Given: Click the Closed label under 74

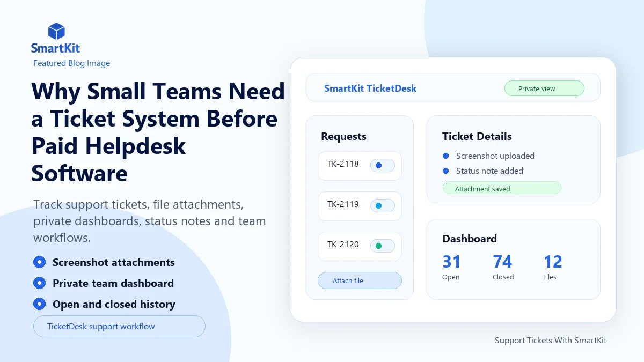Looking at the screenshot, I should point(503,277).
